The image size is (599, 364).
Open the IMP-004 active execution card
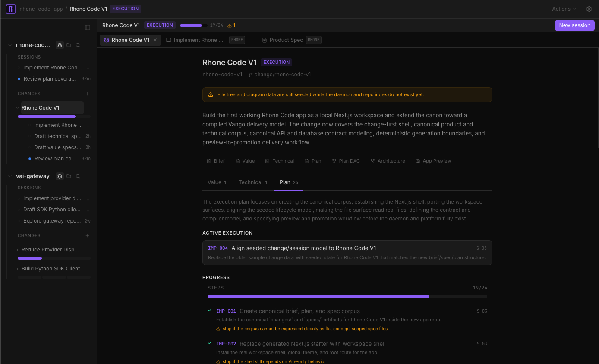[347, 253]
